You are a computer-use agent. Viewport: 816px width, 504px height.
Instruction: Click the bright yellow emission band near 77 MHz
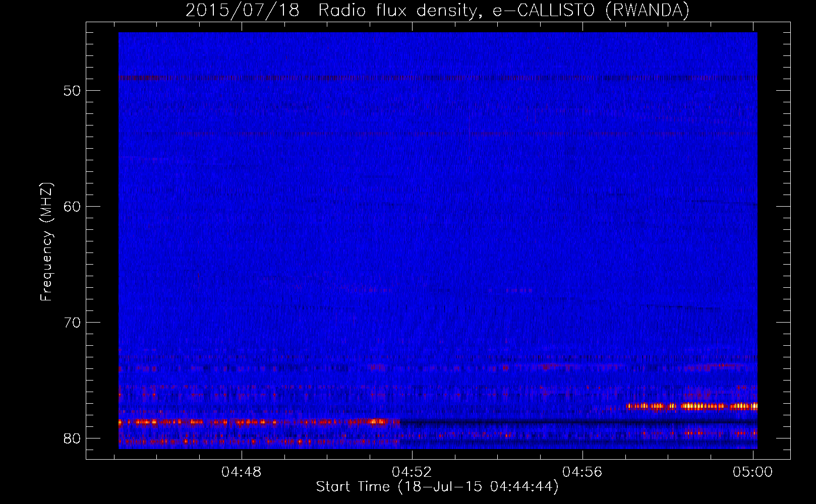click(692, 406)
